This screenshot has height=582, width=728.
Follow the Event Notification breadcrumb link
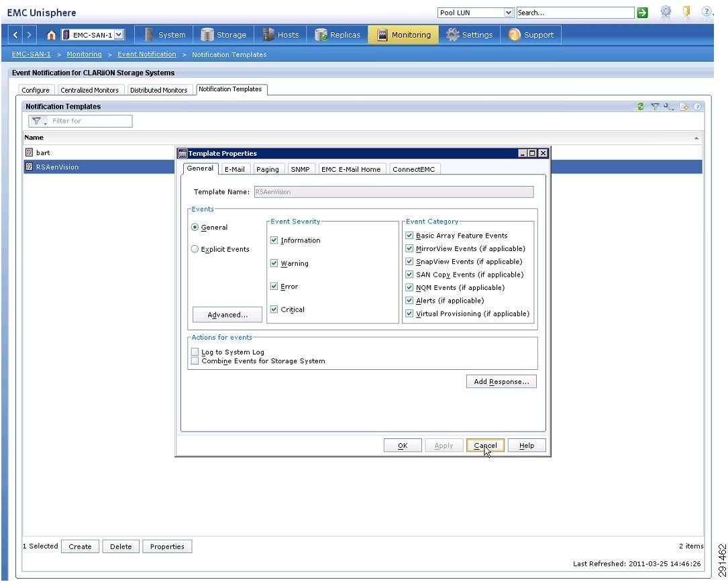pyautogui.click(x=147, y=54)
